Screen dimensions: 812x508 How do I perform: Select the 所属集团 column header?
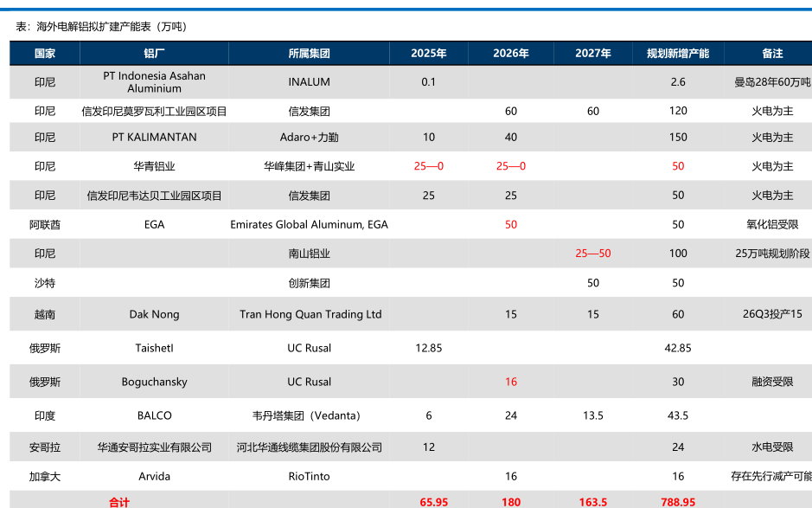(x=309, y=54)
